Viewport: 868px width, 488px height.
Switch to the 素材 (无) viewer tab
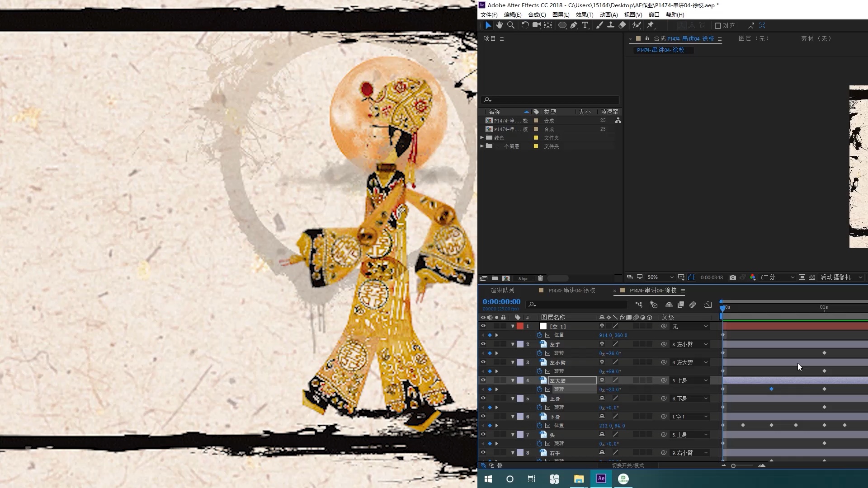[x=816, y=39]
